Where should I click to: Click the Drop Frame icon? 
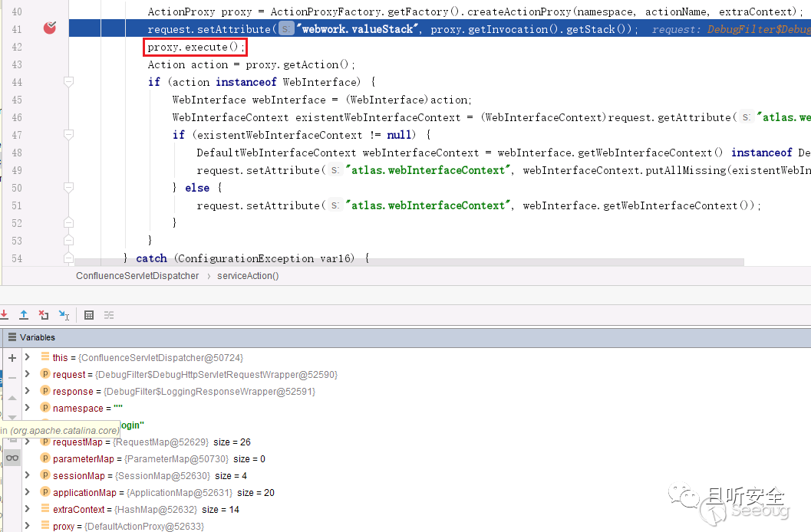click(44, 315)
